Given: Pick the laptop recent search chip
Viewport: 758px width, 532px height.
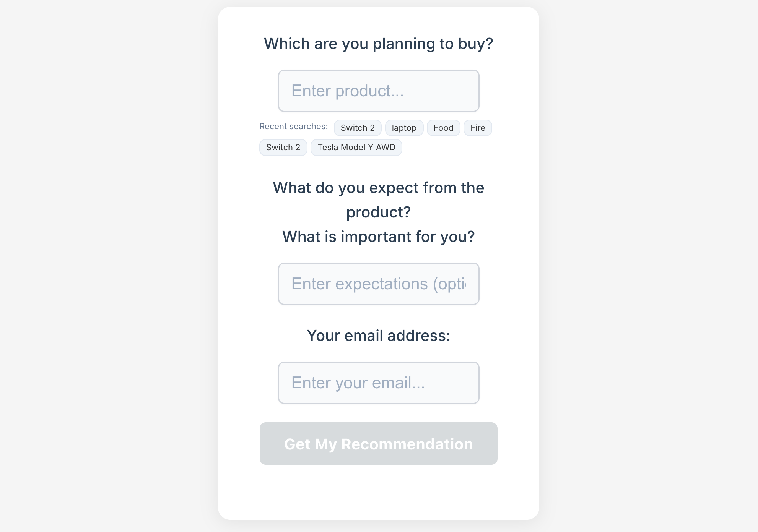Looking at the screenshot, I should coord(404,128).
